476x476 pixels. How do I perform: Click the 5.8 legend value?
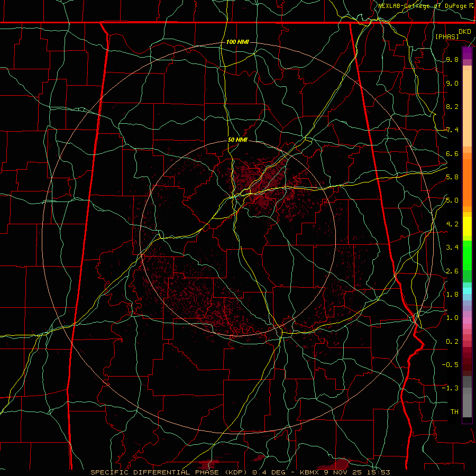(x=452, y=177)
